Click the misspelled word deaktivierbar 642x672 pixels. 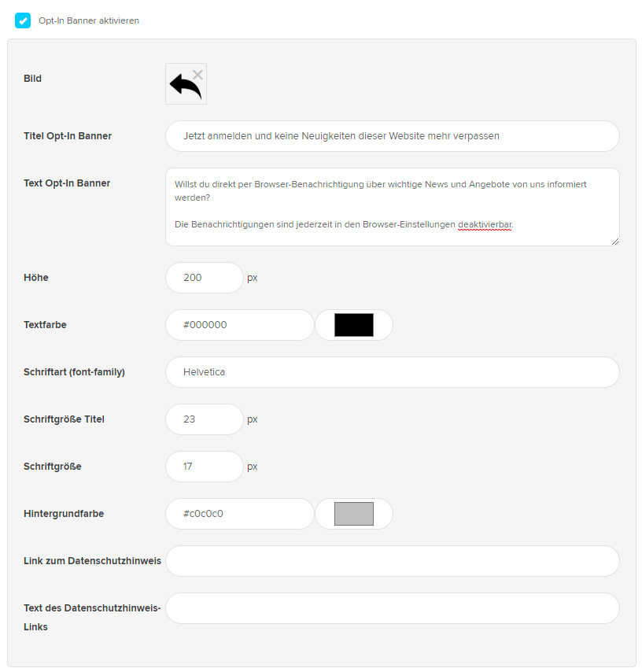pyautogui.click(x=485, y=224)
